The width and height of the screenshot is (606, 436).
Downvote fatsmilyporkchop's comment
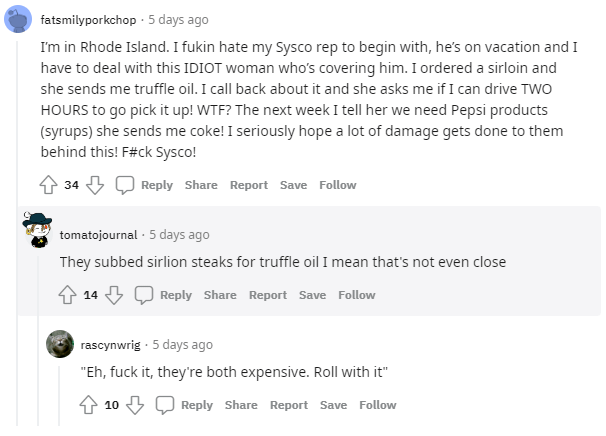point(95,185)
